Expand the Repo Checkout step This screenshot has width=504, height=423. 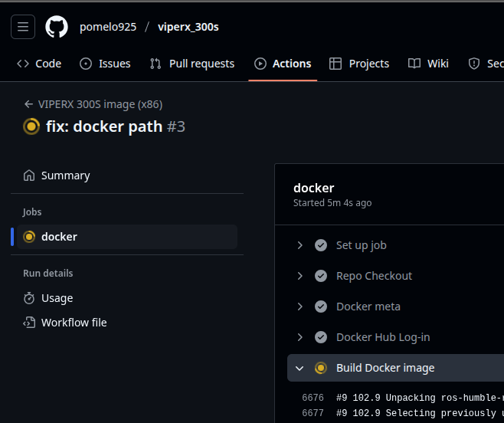tap(299, 276)
